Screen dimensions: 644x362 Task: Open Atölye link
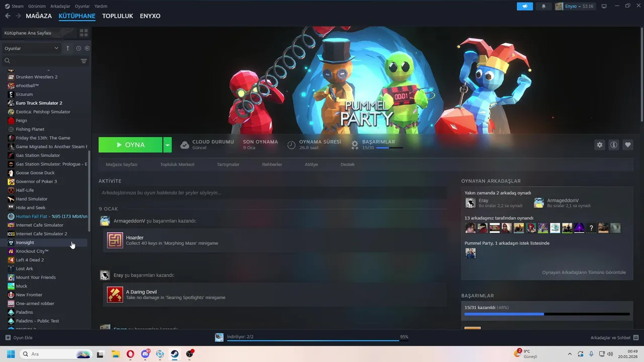[311, 164]
